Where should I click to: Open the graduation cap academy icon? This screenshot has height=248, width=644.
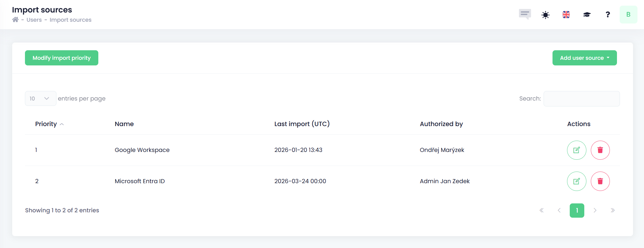click(587, 15)
